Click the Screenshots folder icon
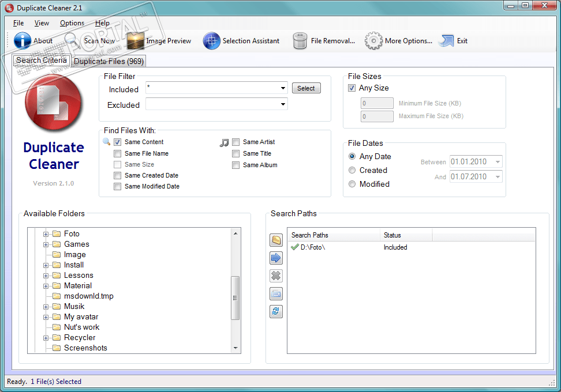Screen dimensions: 561x392 click(57, 348)
